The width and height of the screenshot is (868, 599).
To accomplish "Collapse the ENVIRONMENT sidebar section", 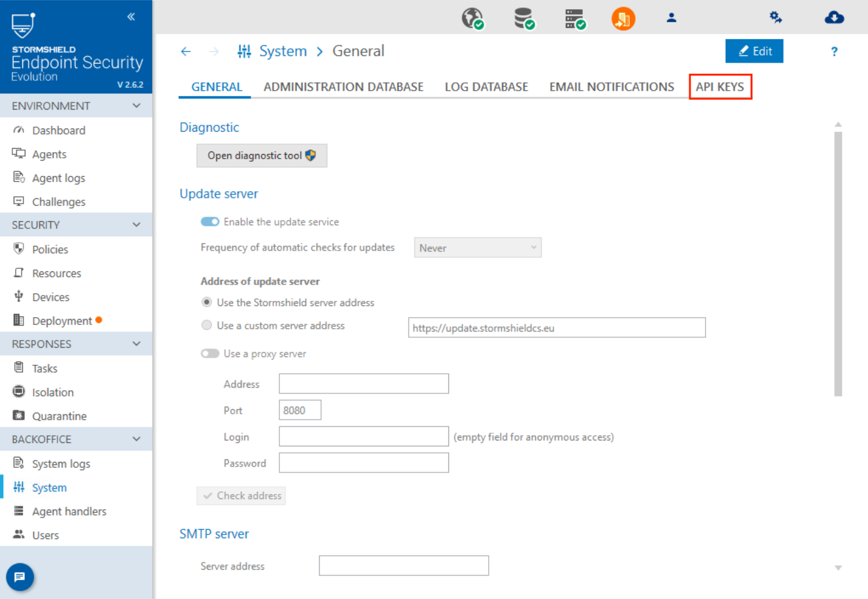I will tap(136, 106).
